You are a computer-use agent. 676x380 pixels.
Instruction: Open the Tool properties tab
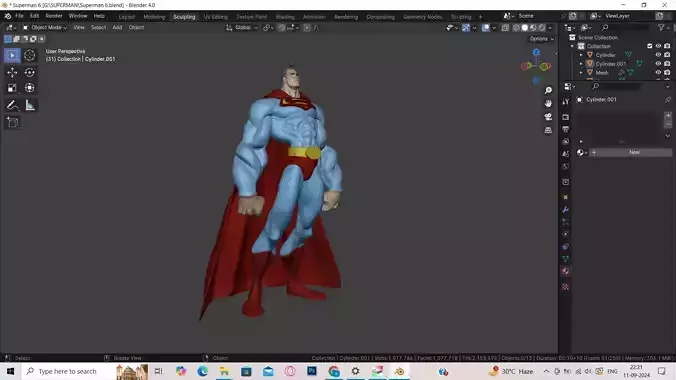click(x=566, y=102)
